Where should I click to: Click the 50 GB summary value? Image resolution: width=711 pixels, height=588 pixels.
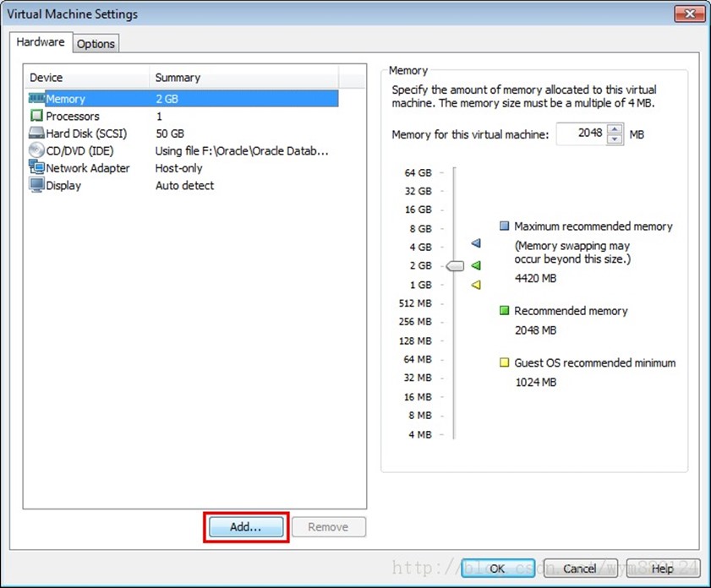click(x=170, y=133)
